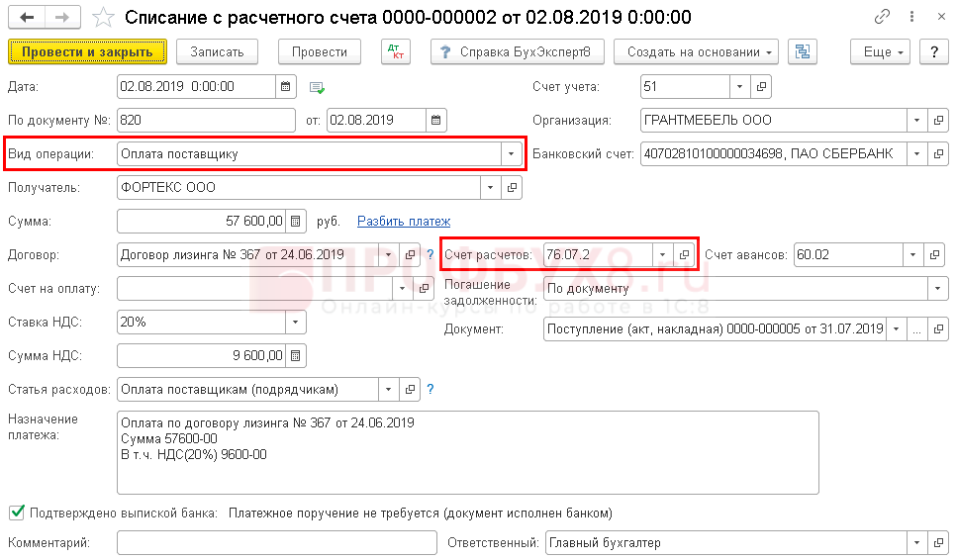Expand Погашение задолженности dropdown
This screenshot has width=957, height=560.
click(x=937, y=288)
